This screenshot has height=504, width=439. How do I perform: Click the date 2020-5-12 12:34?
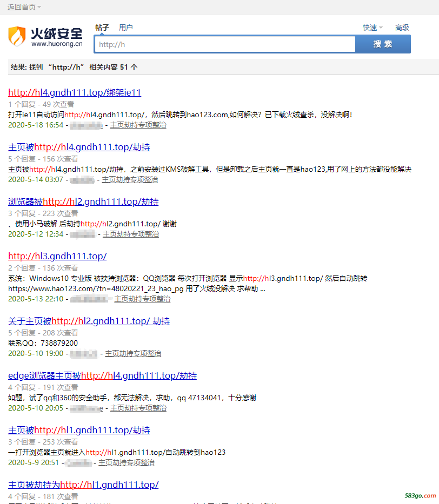(36, 234)
